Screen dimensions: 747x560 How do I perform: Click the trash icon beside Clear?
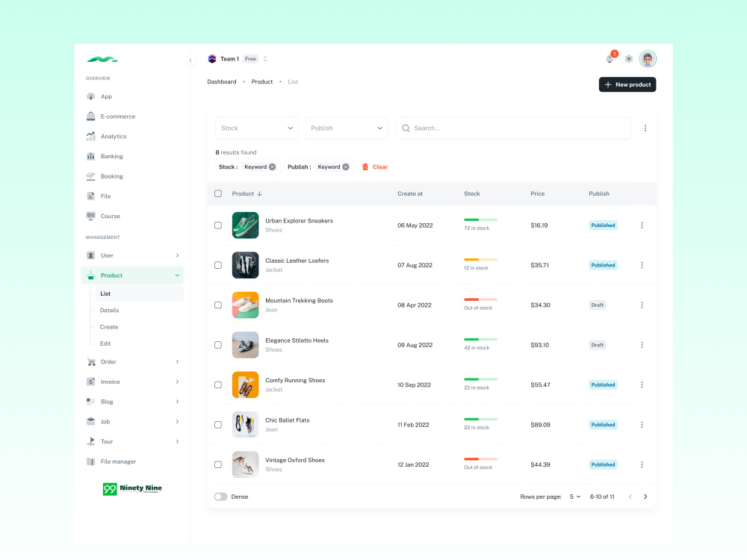click(x=365, y=167)
